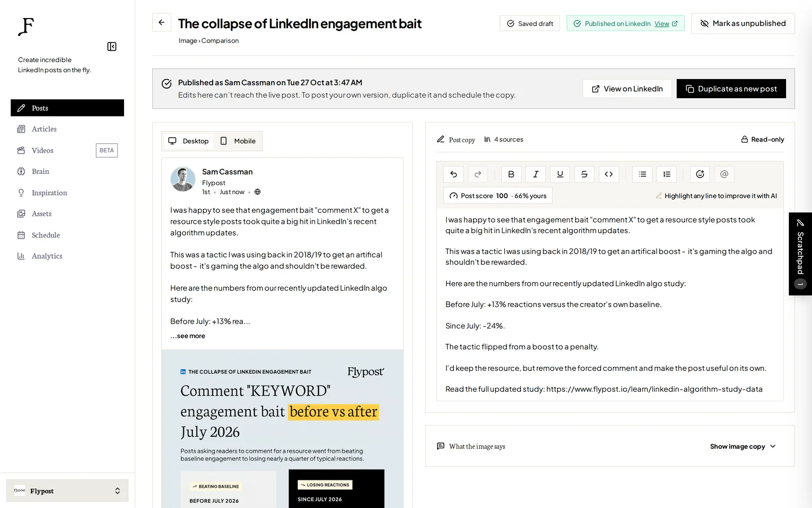The width and height of the screenshot is (812, 508).
Task: Apply strikethrough formatting
Action: click(x=584, y=174)
